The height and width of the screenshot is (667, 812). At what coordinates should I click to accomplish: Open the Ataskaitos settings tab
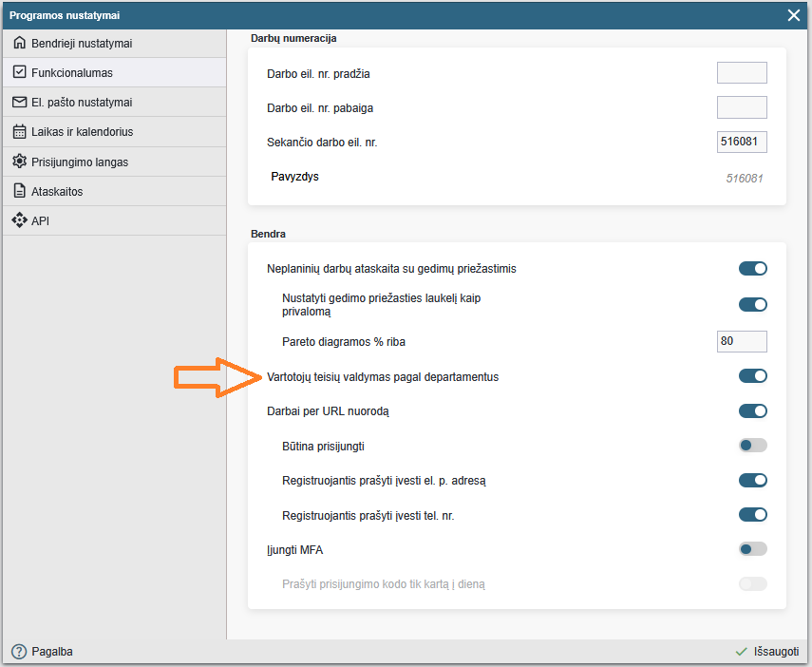(57, 191)
